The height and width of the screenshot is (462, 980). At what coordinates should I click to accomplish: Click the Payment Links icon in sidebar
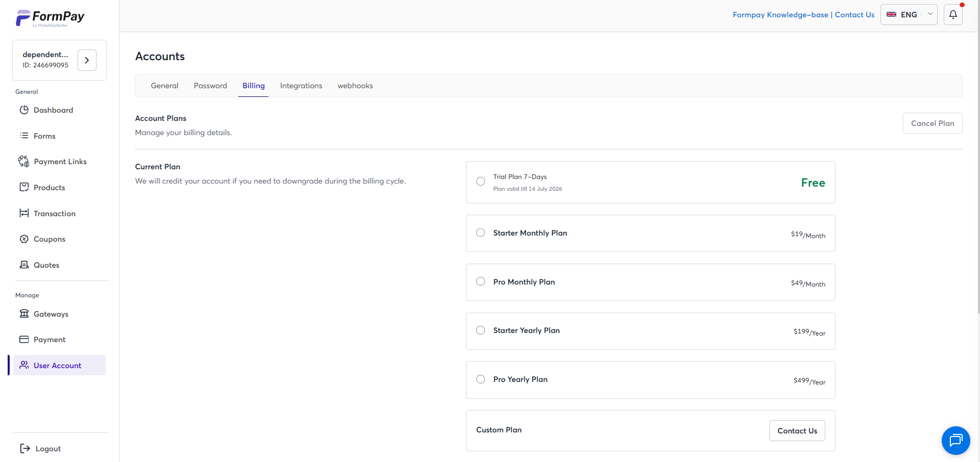point(23,161)
